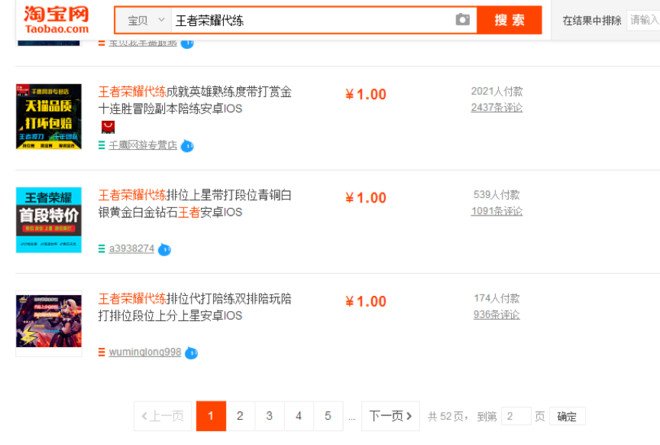The height and width of the screenshot is (445, 660).
Task: Focus the 在结果中排除 input field
Action: point(644,20)
